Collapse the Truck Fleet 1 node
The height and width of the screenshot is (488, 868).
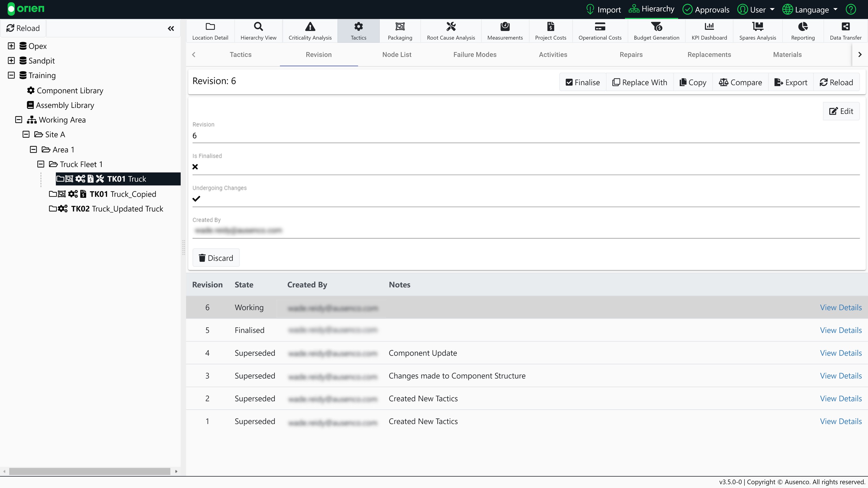point(41,164)
